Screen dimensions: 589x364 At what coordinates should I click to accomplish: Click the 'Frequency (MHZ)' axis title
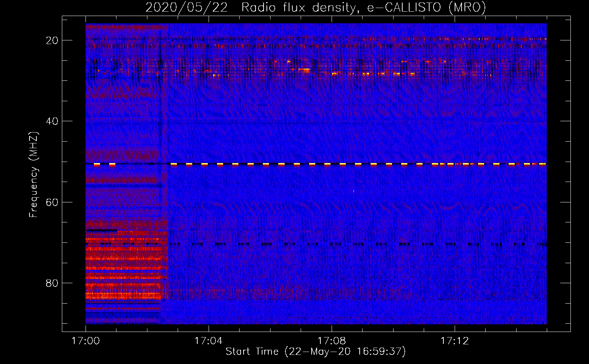click(33, 174)
